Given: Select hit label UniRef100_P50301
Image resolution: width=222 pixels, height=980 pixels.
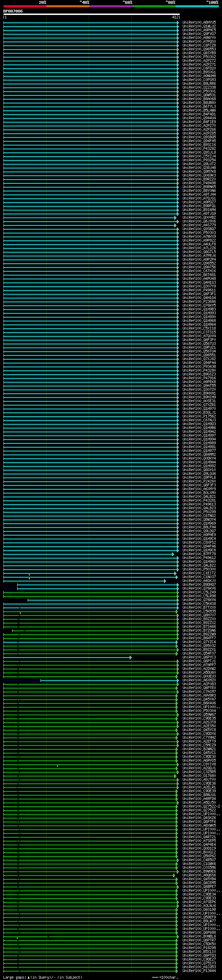Looking at the screenshot, I should pos(199,91).
